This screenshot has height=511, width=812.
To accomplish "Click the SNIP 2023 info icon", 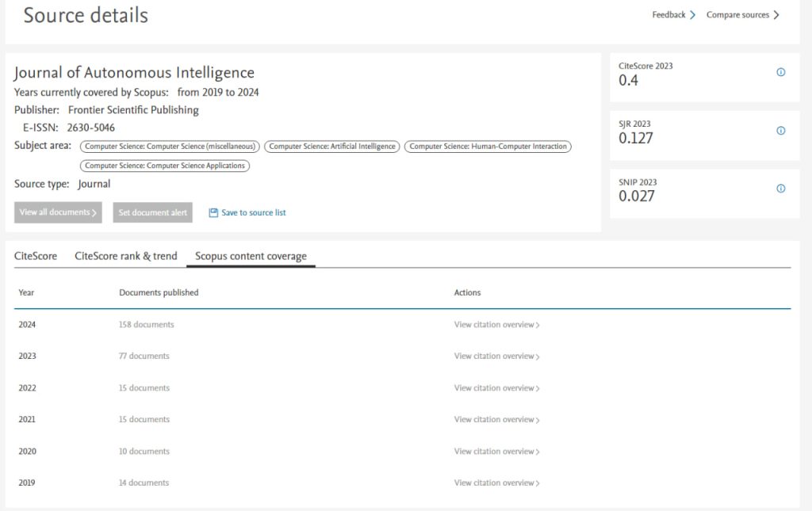I will pyautogui.click(x=780, y=189).
